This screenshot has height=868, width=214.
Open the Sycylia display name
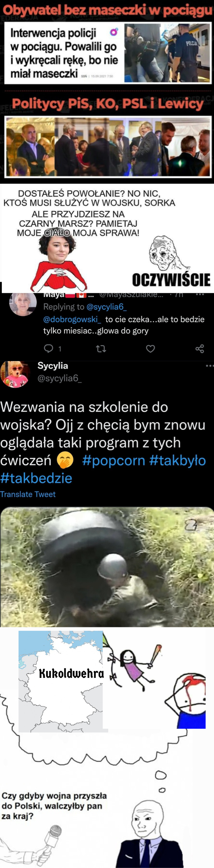[x=52, y=366]
